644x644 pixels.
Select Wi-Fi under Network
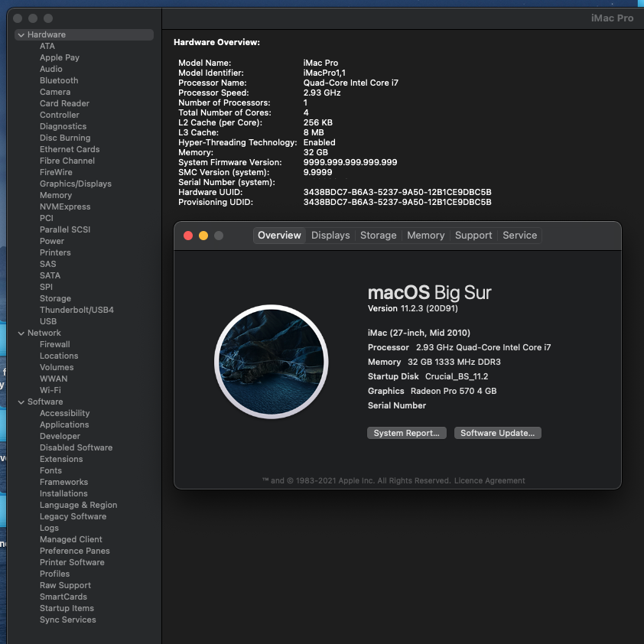[x=50, y=390]
